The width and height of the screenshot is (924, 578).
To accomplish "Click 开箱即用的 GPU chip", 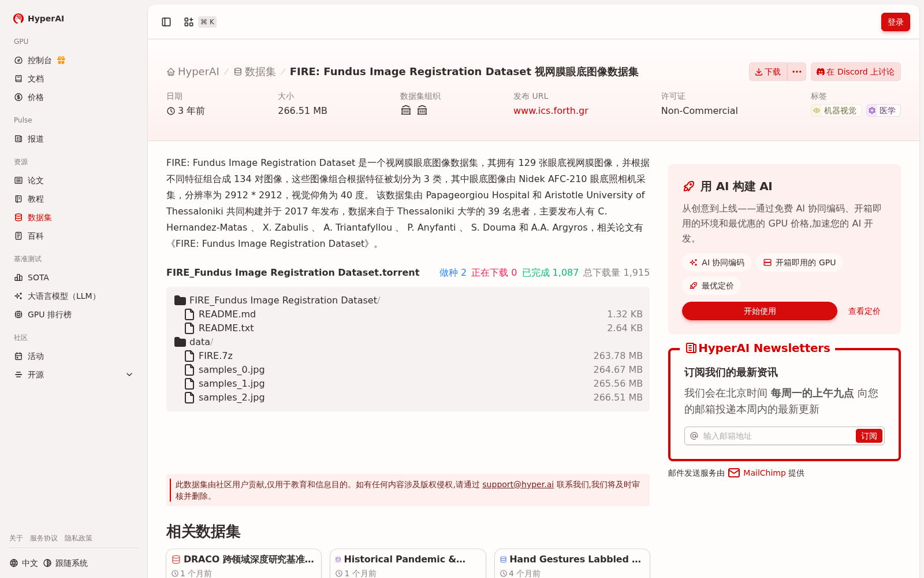I will pos(799,262).
